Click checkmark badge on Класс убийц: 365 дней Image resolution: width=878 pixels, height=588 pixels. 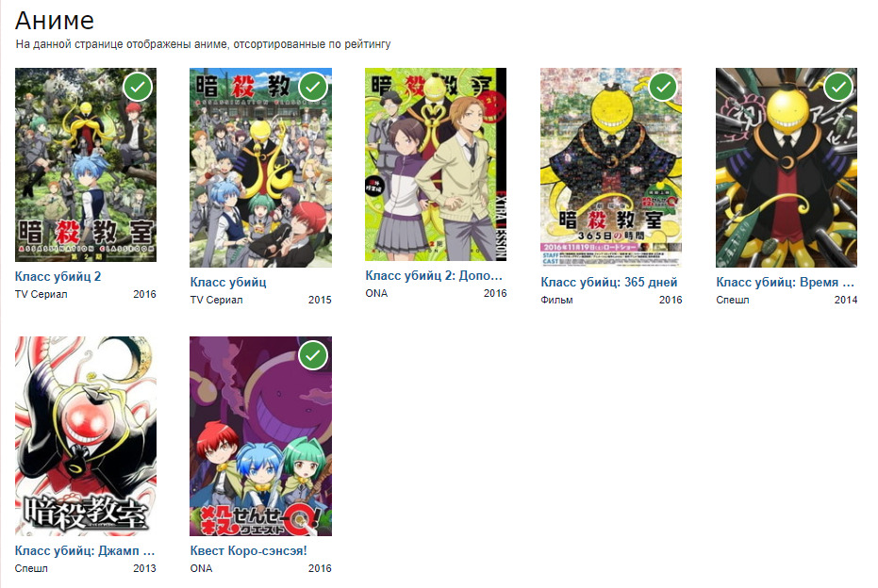[x=664, y=87]
